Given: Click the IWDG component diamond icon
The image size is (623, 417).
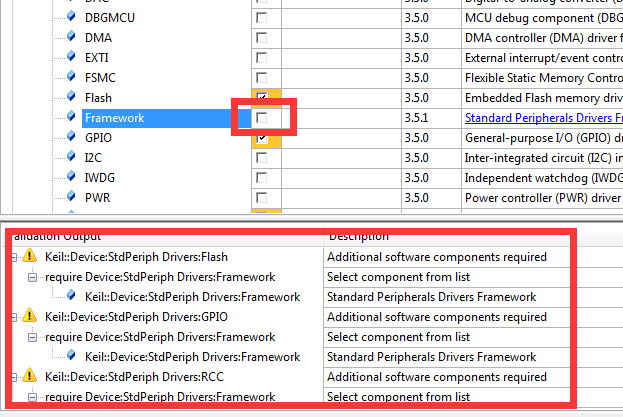Looking at the screenshot, I should (71, 176).
